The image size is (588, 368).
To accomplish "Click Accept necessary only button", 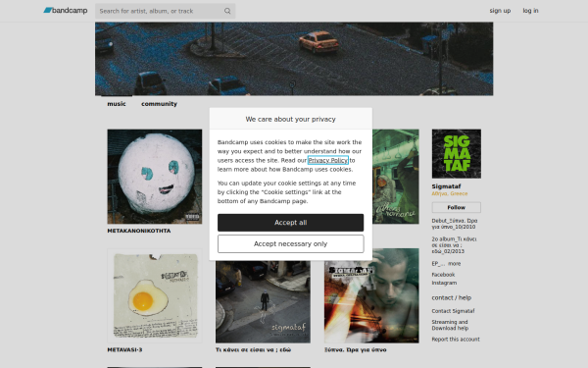I will click(291, 244).
